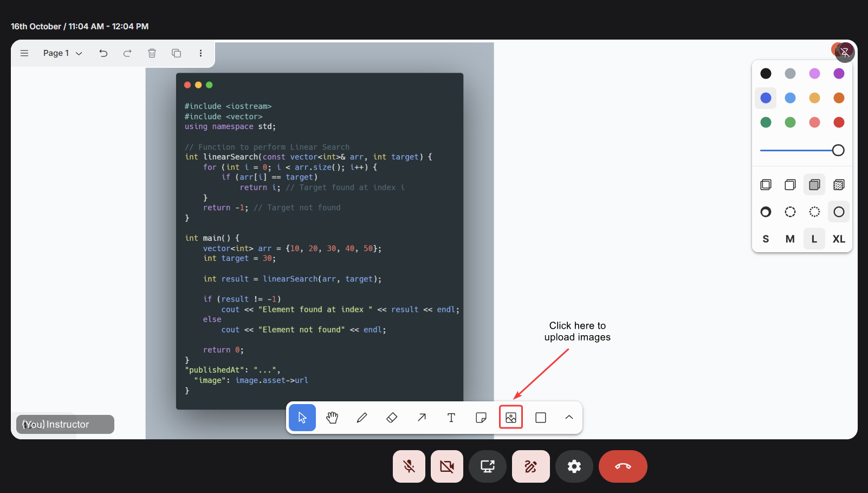Activate the text tool
The width and height of the screenshot is (868, 493).
pos(451,418)
